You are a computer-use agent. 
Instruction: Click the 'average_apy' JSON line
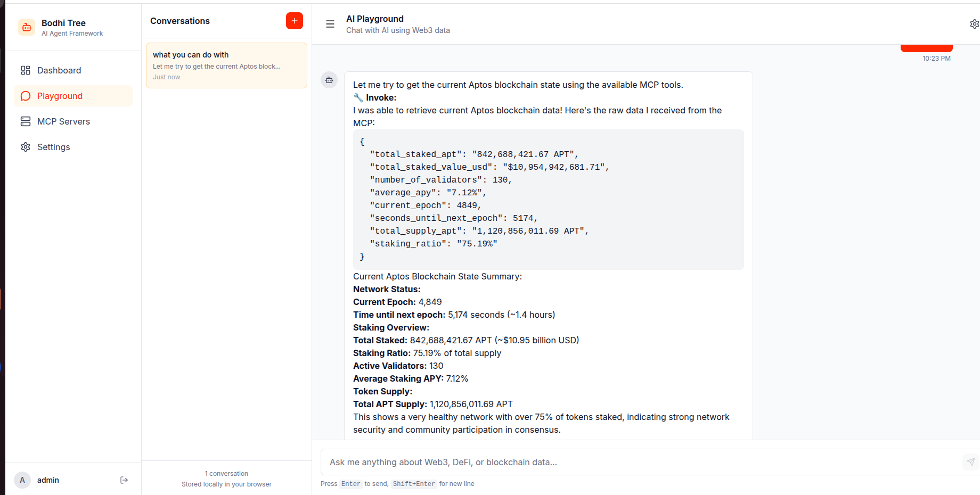click(428, 193)
